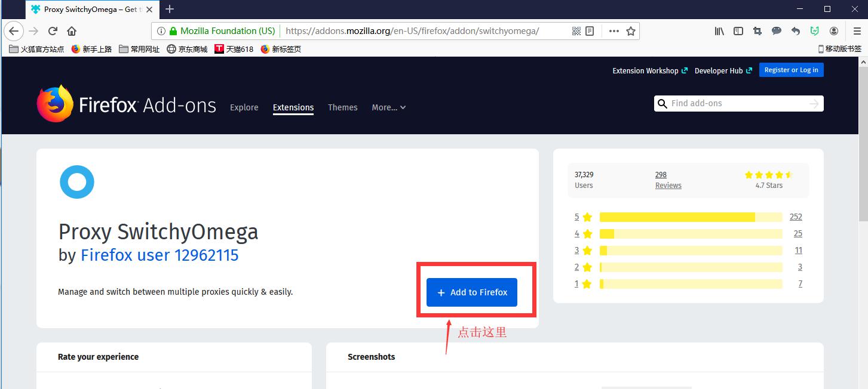
Task: Filter reviews by the 3 star row
Action: click(x=688, y=251)
